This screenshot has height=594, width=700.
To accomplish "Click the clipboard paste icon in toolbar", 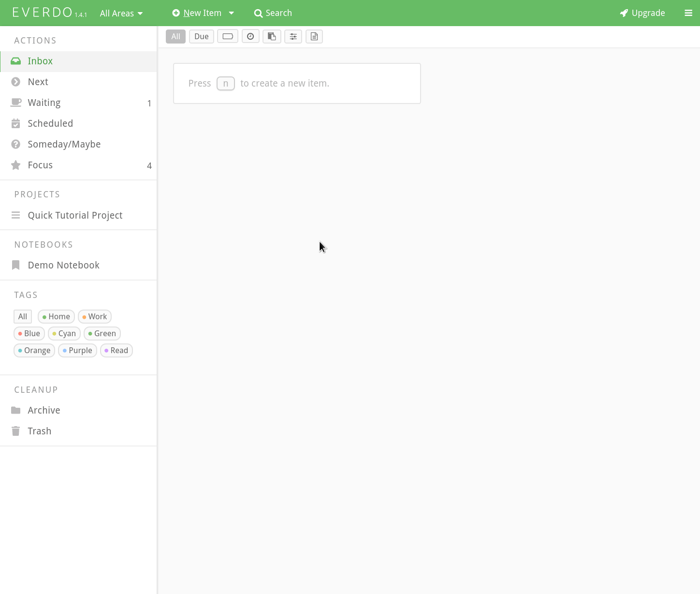I will click(x=272, y=36).
